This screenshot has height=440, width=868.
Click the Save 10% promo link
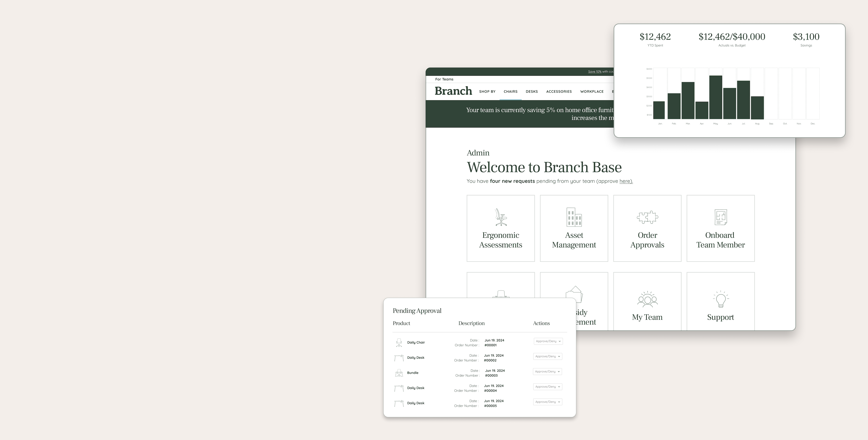[594, 72]
